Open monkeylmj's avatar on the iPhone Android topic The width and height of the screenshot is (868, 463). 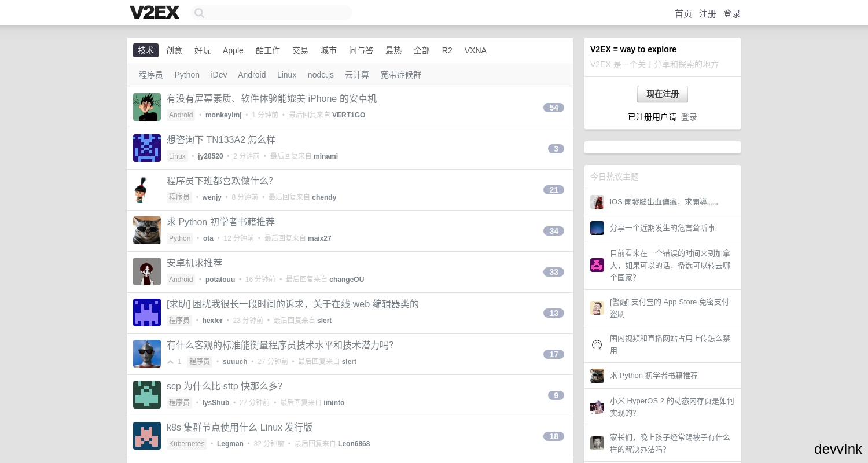[x=147, y=107]
